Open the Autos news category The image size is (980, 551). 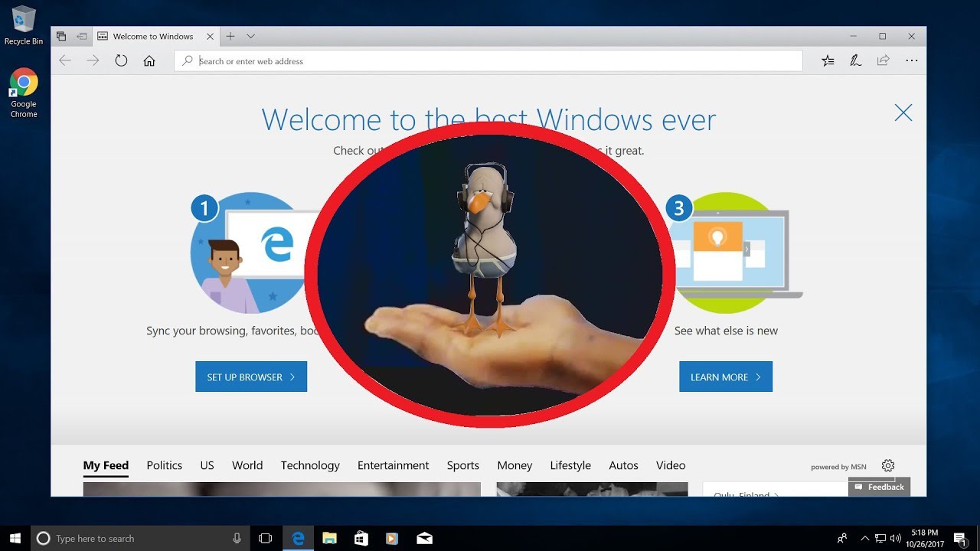[x=624, y=465]
